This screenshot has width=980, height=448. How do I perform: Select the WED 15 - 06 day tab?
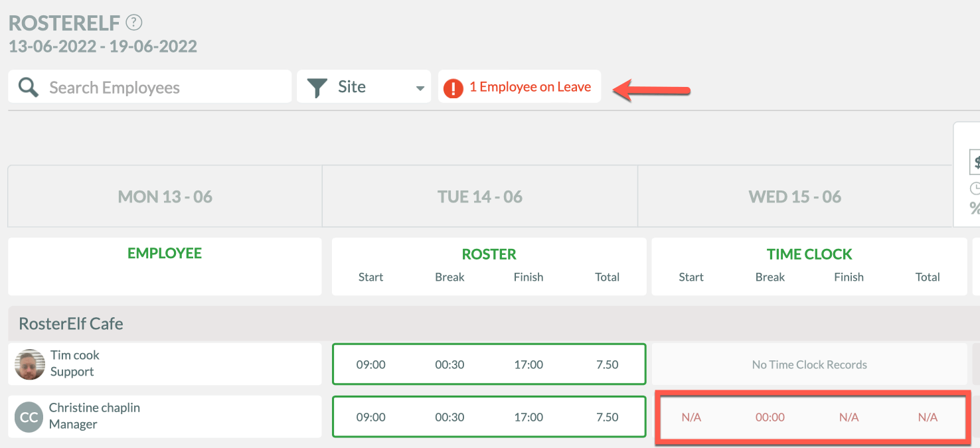pyautogui.click(x=795, y=196)
